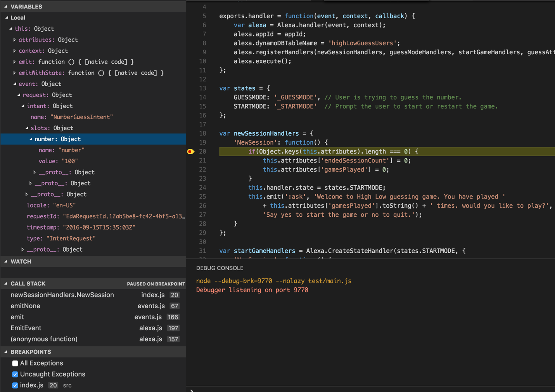This screenshot has height=392, width=555.
Task: Place cursor on line 24 code
Action: click(316, 188)
